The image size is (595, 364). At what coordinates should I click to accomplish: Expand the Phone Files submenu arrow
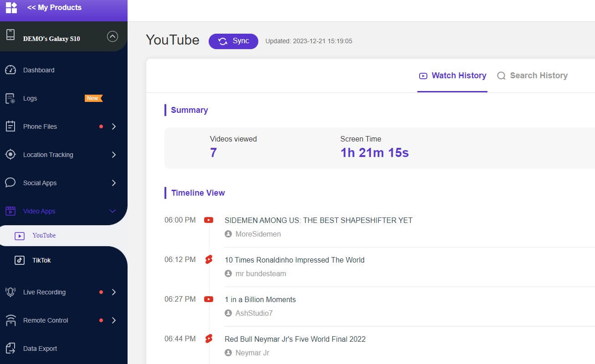pos(113,126)
